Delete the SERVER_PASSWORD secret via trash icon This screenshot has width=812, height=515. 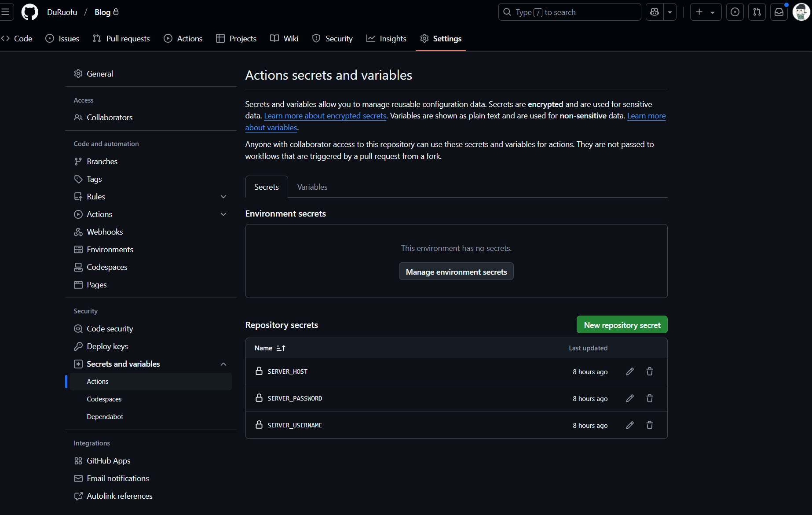click(x=649, y=398)
